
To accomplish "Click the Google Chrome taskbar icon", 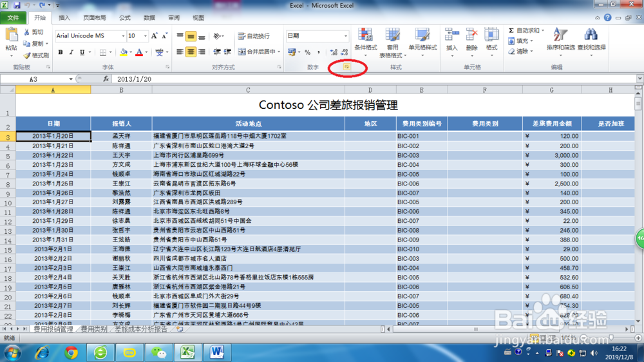I will [71, 352].
